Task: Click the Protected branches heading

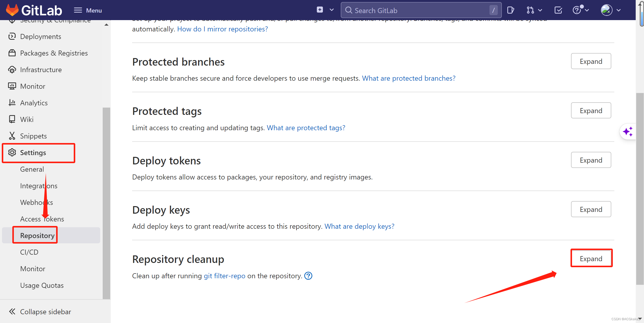Action: (178, 62)
